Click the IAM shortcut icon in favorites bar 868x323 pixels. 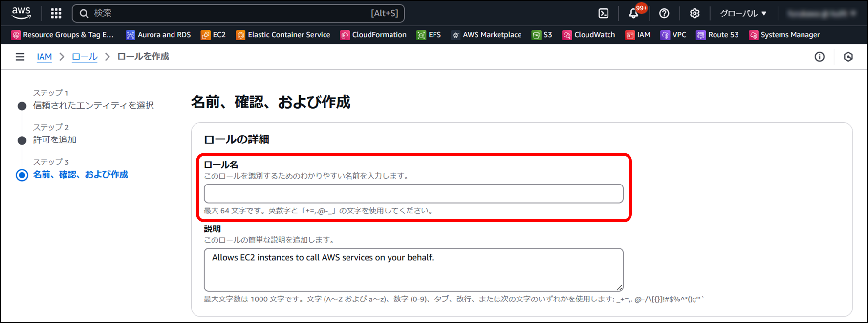[x=630, y=35]
